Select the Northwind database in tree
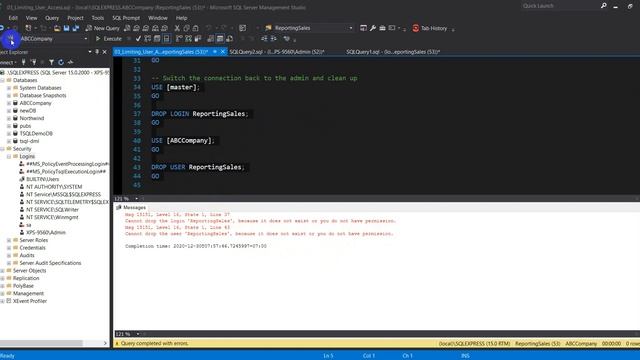The image size is (640, 360). point(32,118)
